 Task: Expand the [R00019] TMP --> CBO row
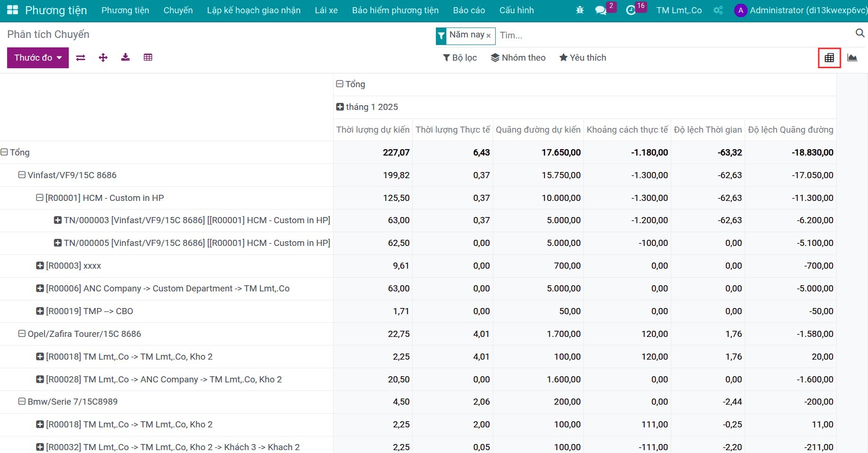point(85,311)
